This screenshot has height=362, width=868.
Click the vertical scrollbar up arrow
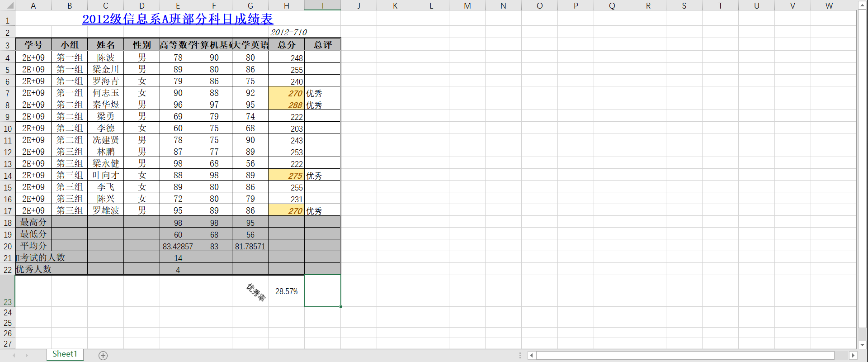tap(862, 5)
